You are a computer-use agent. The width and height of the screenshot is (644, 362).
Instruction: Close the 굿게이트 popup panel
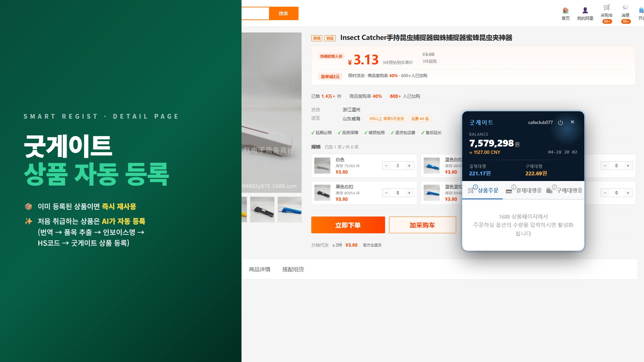pyautogui.click(x=573, y=122)
